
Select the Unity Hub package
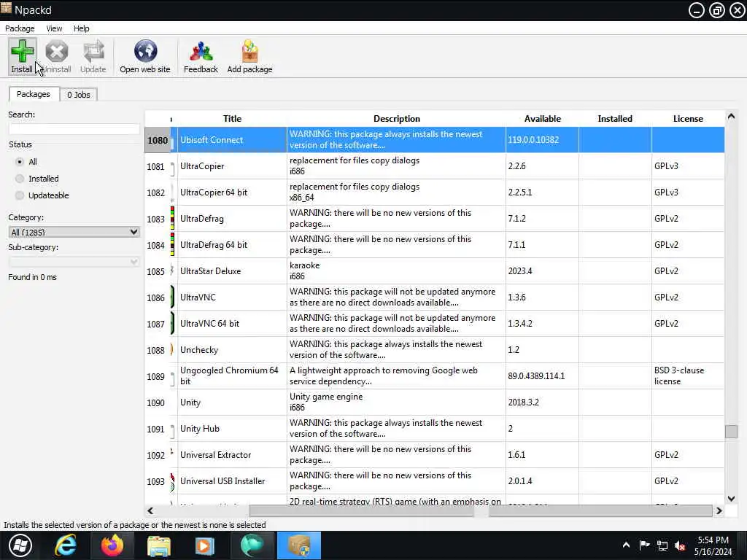click(200, 429)
